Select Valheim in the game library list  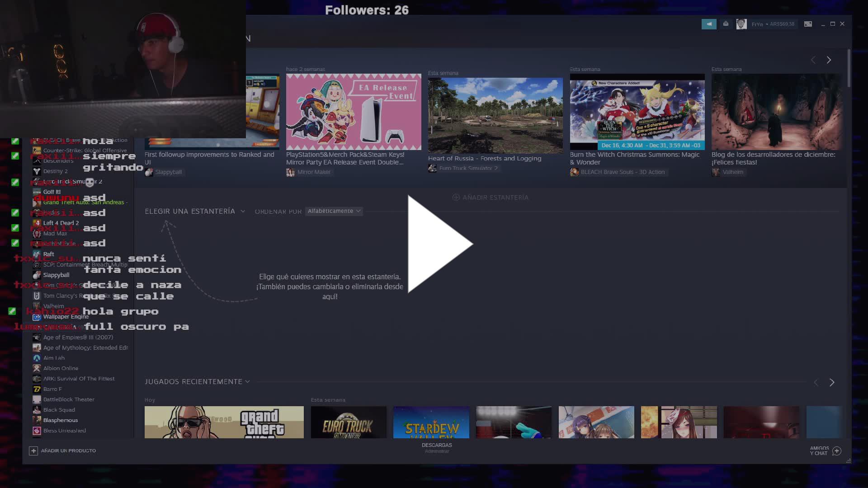54,306
